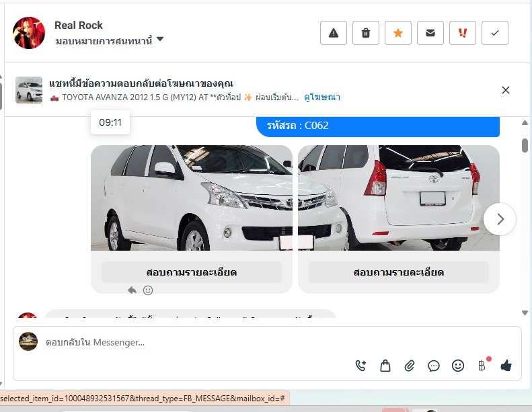Toggle the orange follow-up star
The height and width of the screenshot is (412, 532).
pos(398,33)
